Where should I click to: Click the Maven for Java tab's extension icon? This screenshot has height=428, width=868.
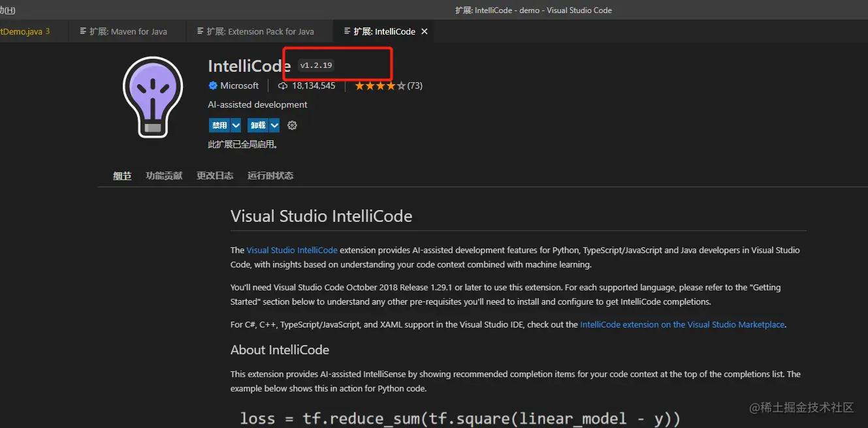point(83,31)
